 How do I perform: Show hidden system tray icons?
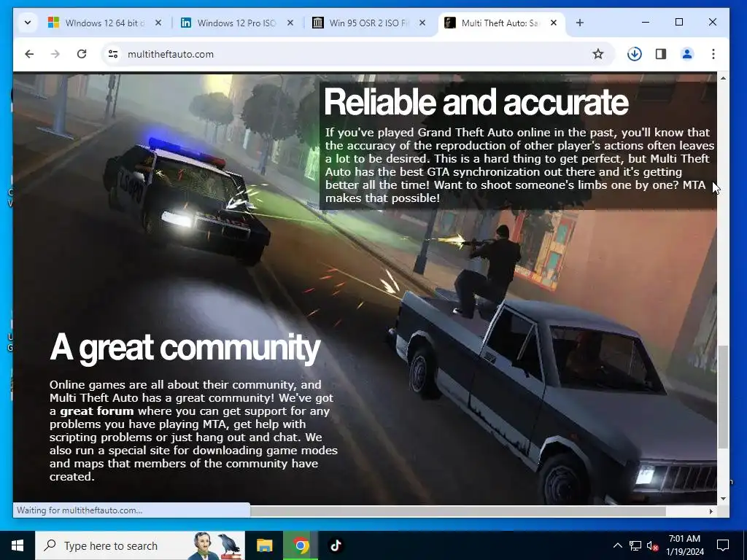coord(617,545)
